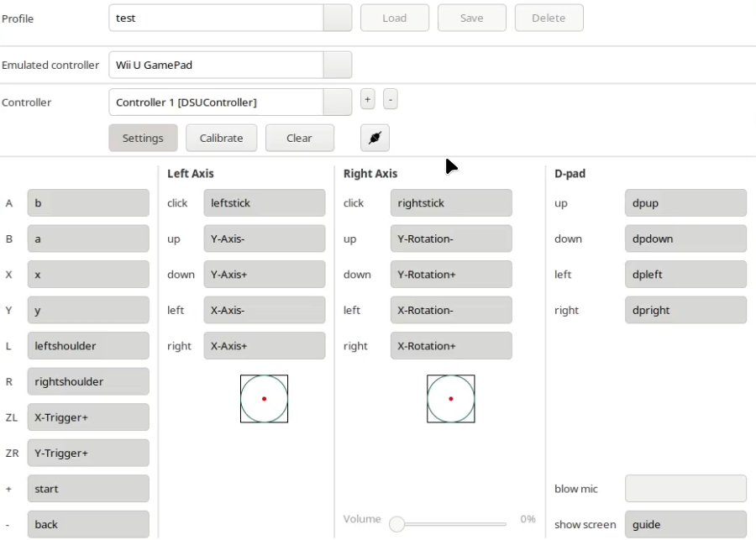Remove the controller with the minus button
756x540 pixels.
coord(390,99)
